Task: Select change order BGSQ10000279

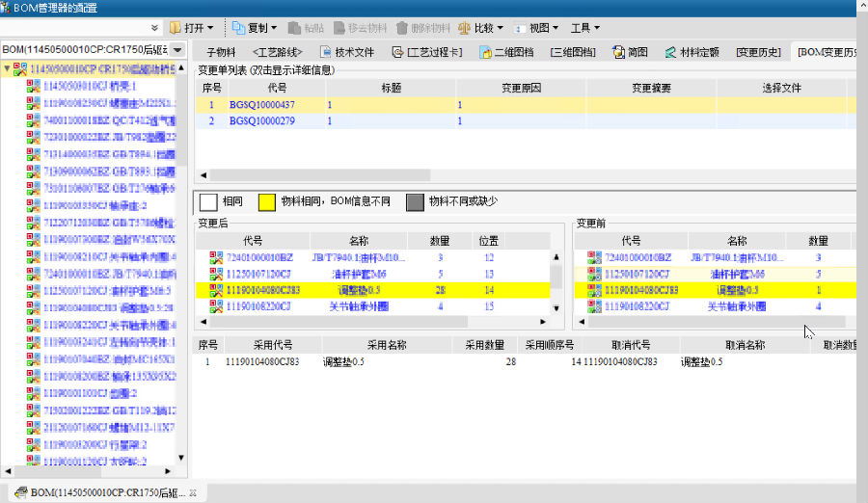Action: click(x=261, y=120)
